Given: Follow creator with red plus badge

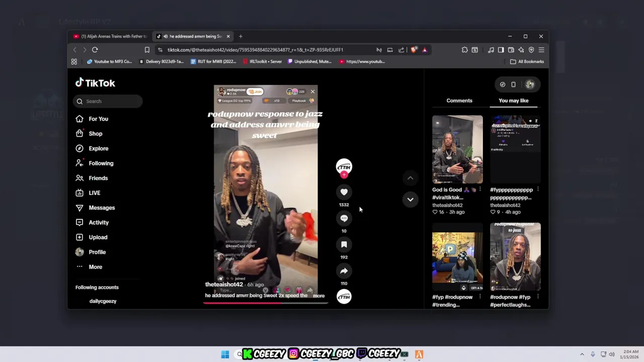Looking at the screenshot, I should (x=344, y=175).
